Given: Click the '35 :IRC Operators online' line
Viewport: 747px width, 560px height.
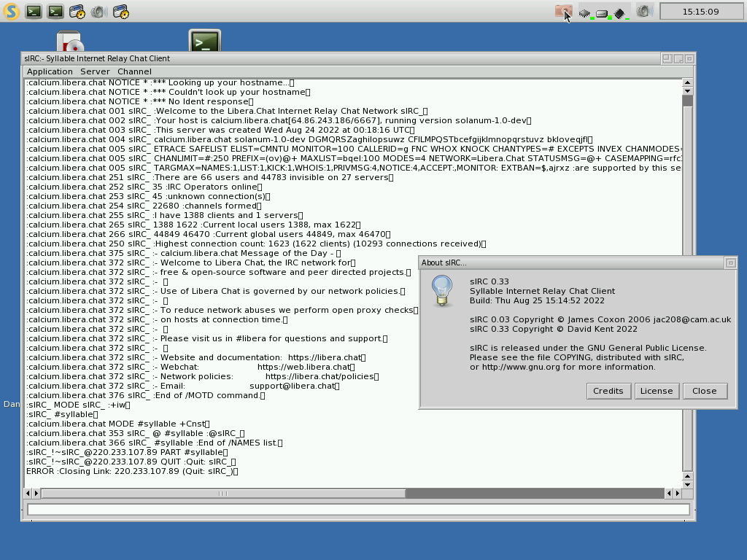Looking at the screenshot, I should coord(144,187).
